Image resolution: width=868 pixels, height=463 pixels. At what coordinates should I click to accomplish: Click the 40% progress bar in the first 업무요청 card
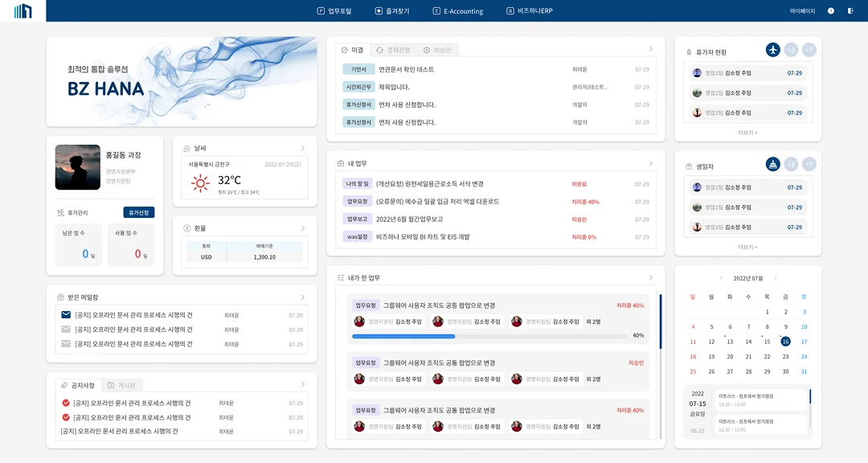pyautogui.click(x=489, y=336)
